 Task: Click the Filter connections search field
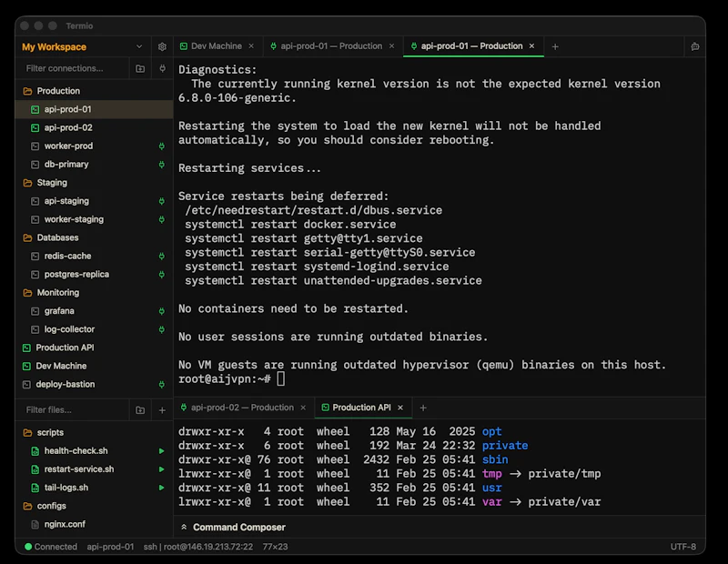click(x=75, y=68)
